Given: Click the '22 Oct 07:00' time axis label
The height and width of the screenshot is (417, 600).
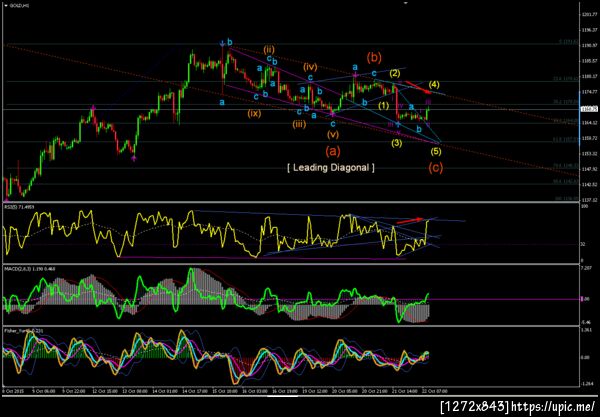Looking at the screenshot, I should point(436,391).
